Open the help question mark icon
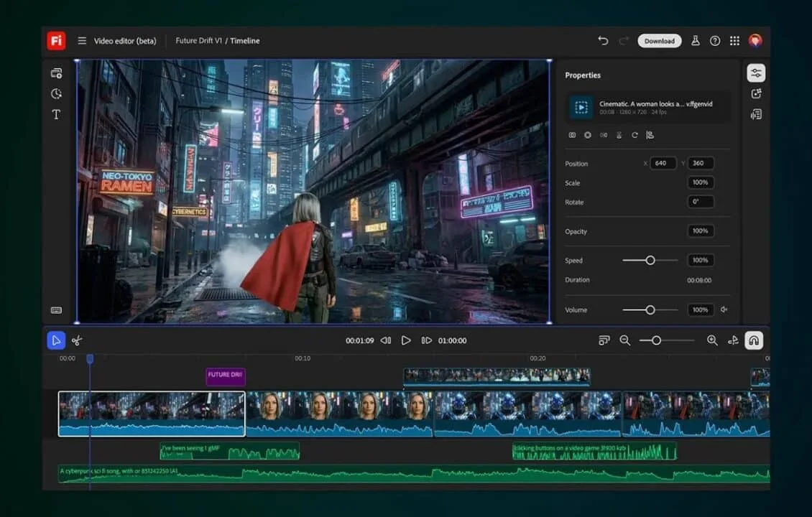The height and width of the screenshot is (517, 812). coord(715,41)
